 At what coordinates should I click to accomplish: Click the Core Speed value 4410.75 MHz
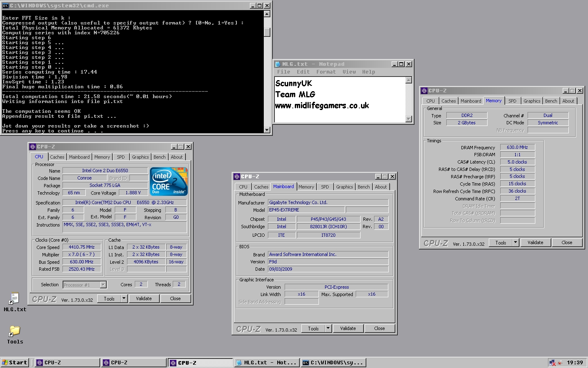click(82, 247)
